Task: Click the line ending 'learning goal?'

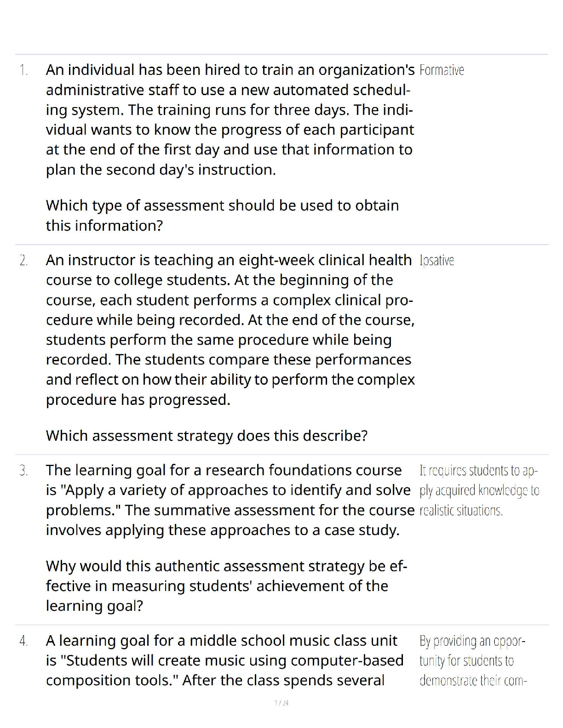Action: coord(94,606)
